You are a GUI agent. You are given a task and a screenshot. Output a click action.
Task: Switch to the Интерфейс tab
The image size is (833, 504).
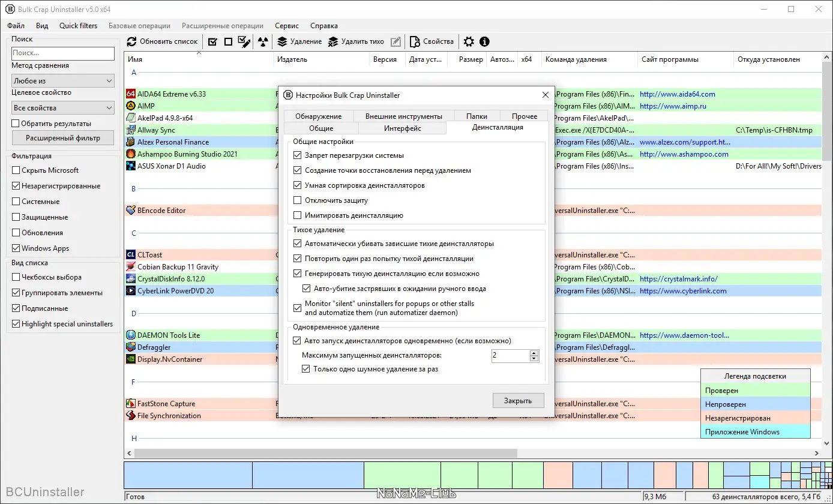pos(403,128)
